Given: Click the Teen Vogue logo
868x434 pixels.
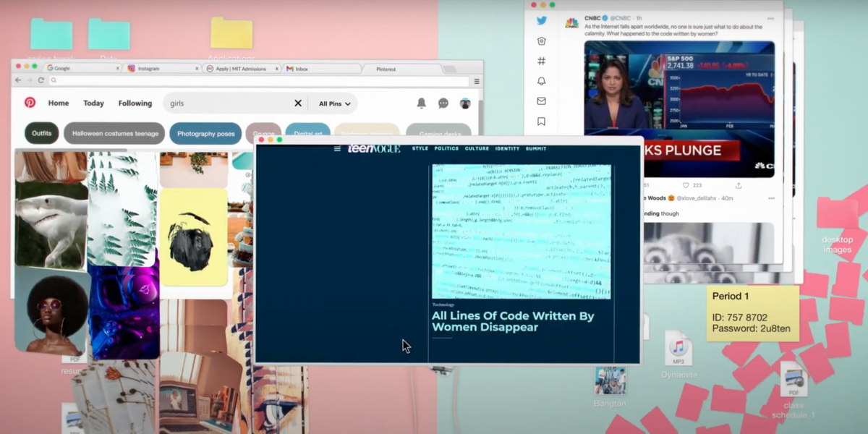Looking at the screenshot, I should coord(373,148).
